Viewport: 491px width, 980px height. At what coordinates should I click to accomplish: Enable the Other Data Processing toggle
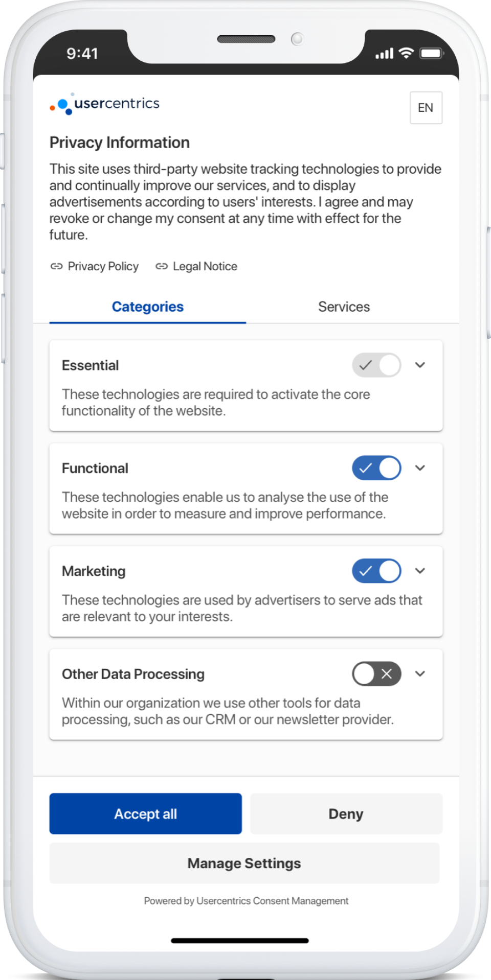point(376,674)
